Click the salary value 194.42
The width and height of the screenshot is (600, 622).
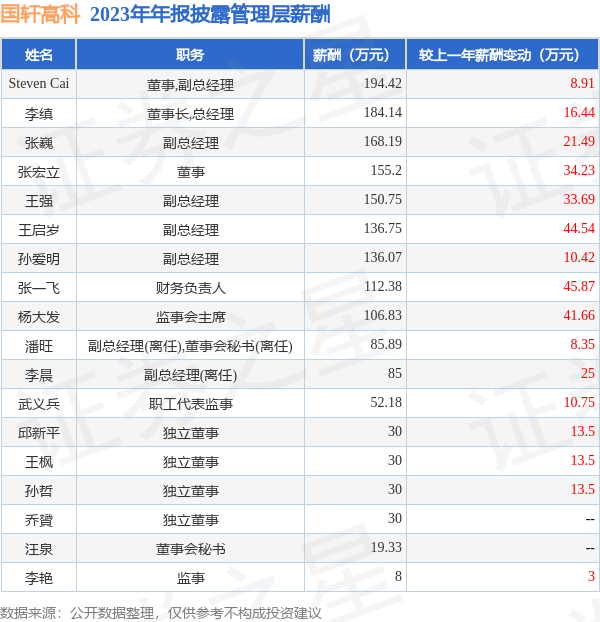coord(383,83)
